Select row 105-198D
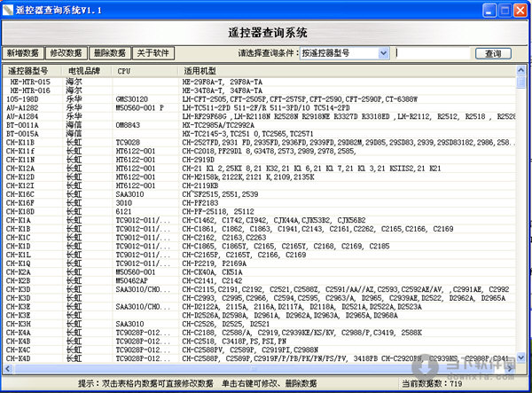The height and width of the screenshot is (393, 532). pyautogui.click(x=259, y=99)
